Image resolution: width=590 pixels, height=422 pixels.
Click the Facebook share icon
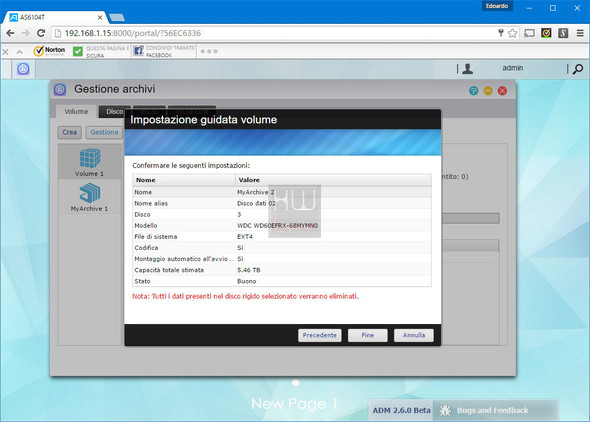138,51
